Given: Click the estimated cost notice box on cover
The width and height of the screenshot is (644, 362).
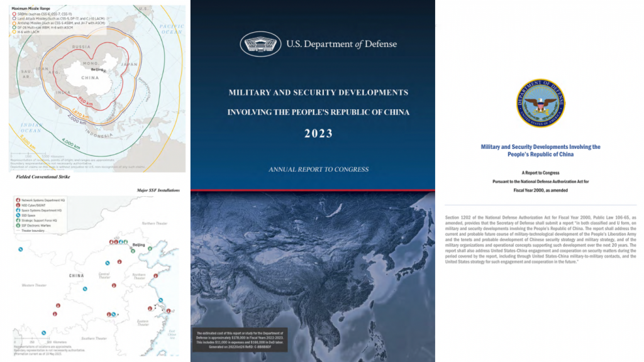Looking at the screenshot, I should click(240, 340).
